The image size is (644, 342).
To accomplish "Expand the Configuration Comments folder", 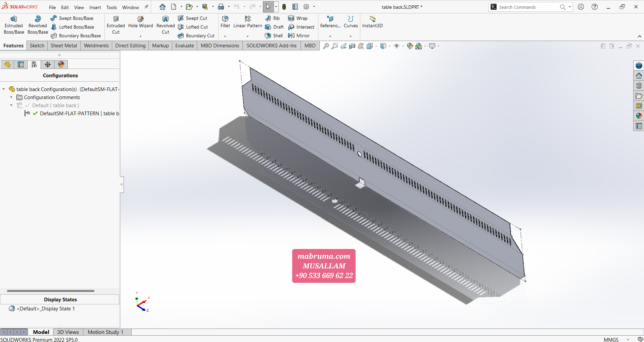I will (x=11, y=97).
